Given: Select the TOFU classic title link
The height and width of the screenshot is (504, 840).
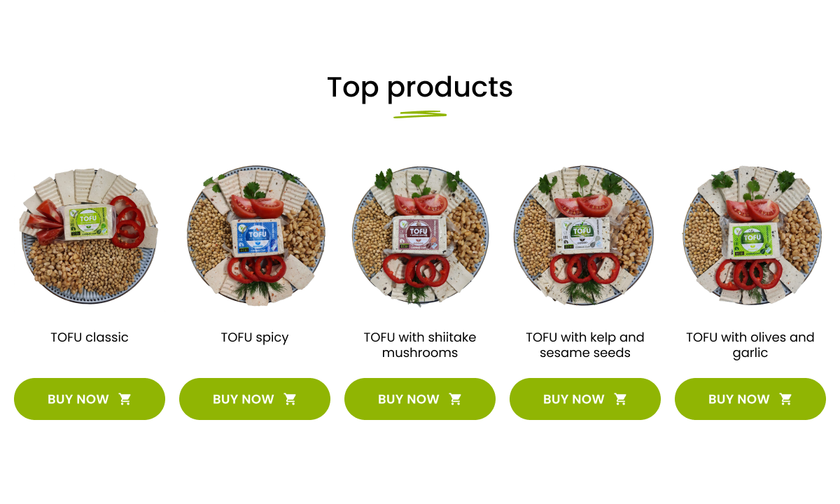Looking at the screenshot, I should pyautogui.click(x=90, y=337).
